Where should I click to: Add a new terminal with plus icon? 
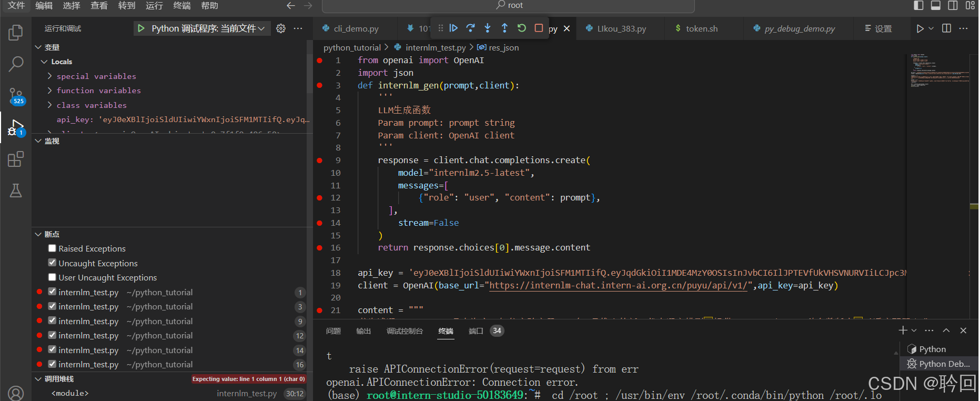pos(903,330)
